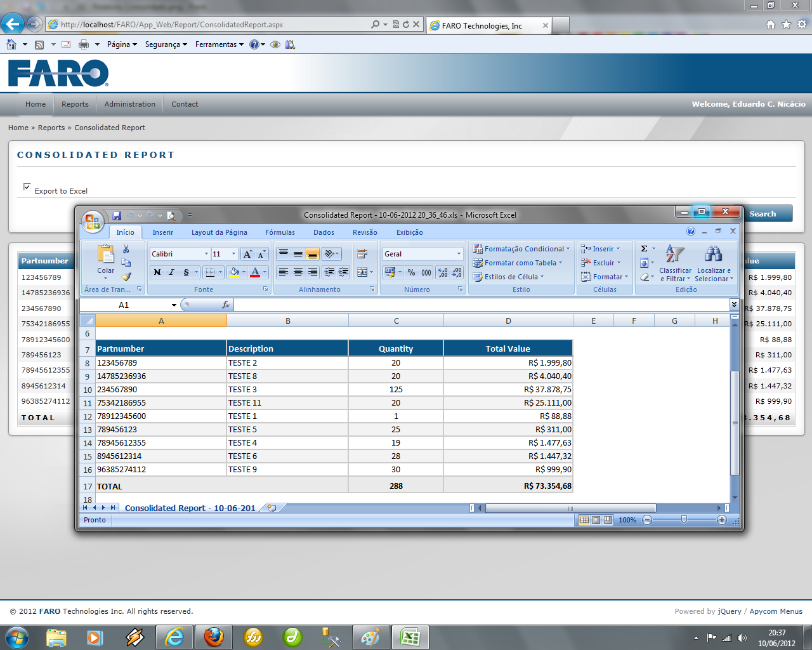Click the AutoSum sigma icon
The height and width of the screenshot is (650, 812).
tap(645, 249)
